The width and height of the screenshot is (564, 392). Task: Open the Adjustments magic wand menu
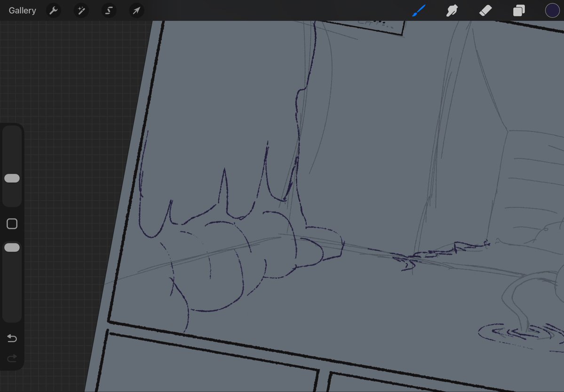81,10
